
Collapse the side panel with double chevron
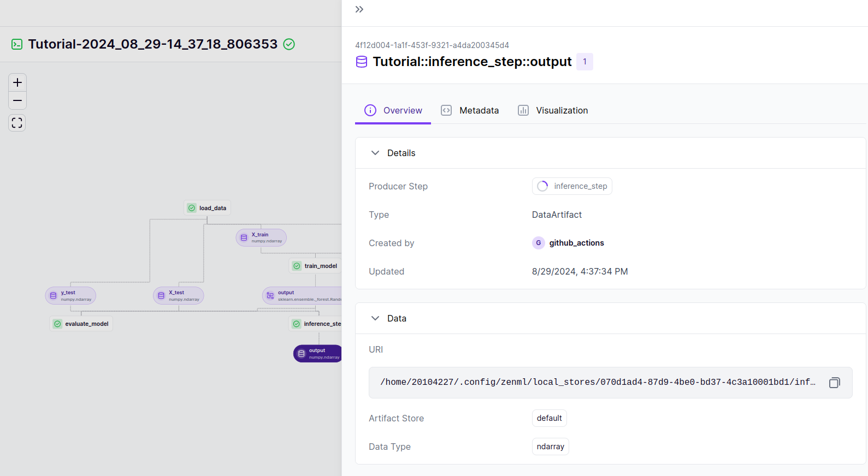tap(359, 9)
